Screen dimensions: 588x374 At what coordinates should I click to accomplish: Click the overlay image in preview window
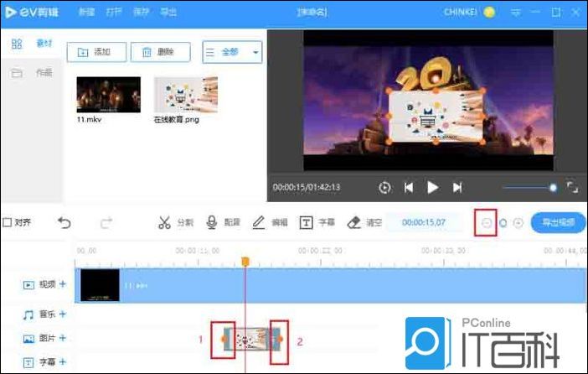click(x=436, y=117)
